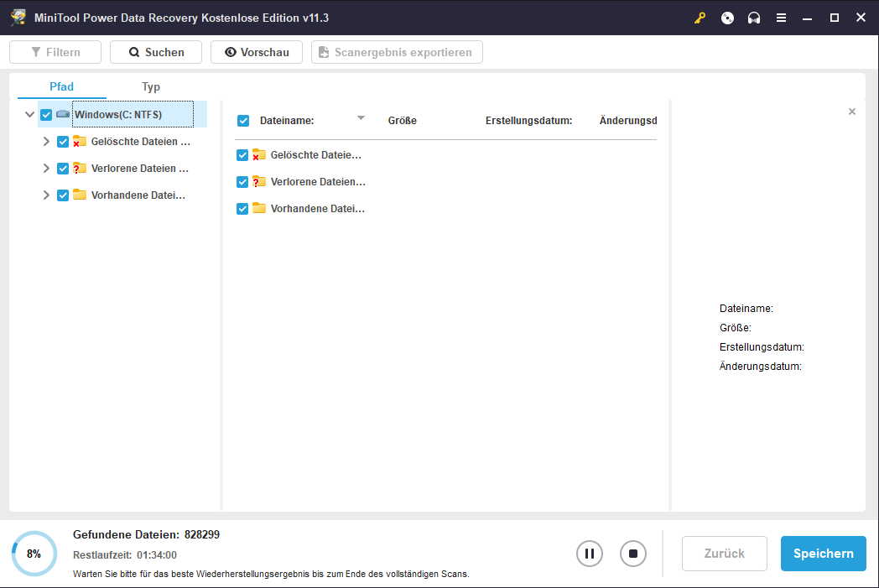Expand Verlorene Dateien tree node
879x588 pixels.
pos(46,168)
